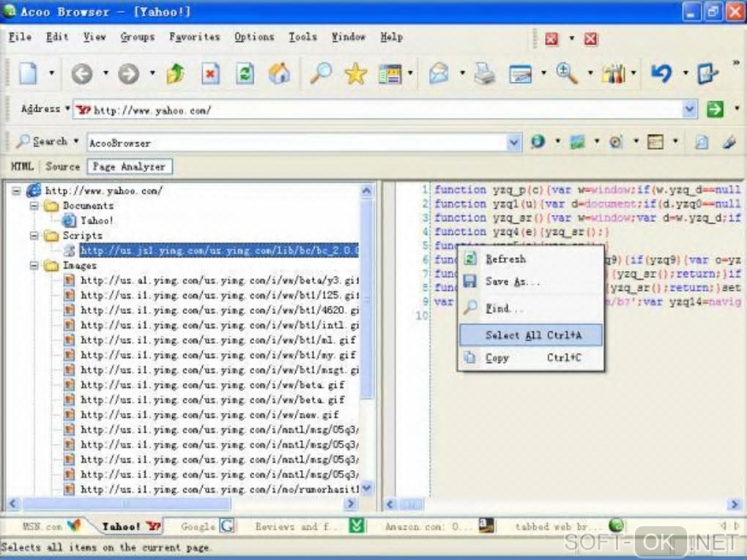This screenshot has width=747, height=560.
Task: Reload page with the green Refresh icon
Action: 245,74
